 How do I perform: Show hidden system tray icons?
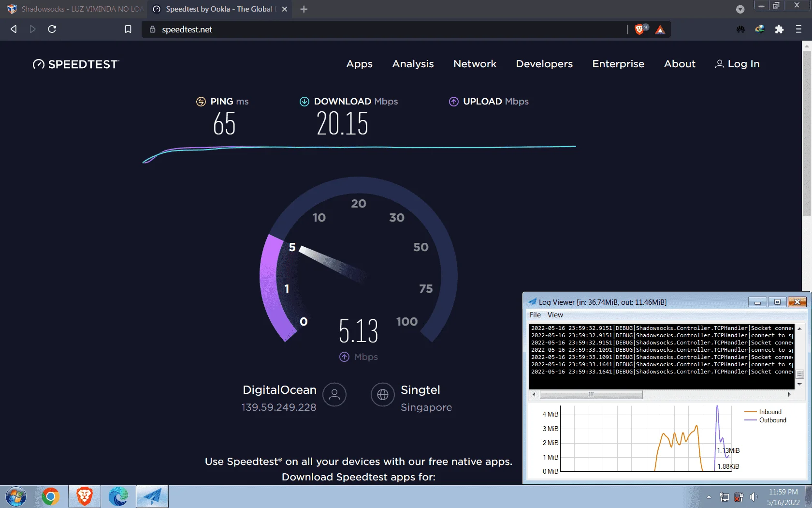coord(709,497)
